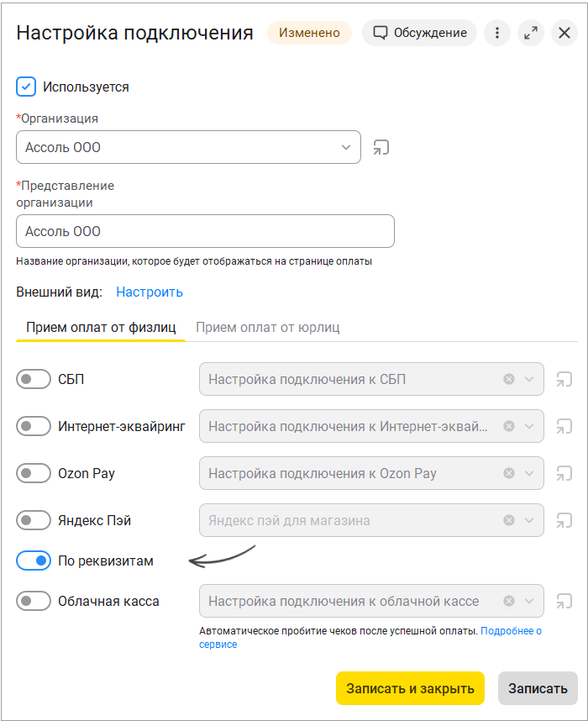Turn on the Ozon Pay toggle
The height and width of the screenshot is (721, 588).
point(33,473)
